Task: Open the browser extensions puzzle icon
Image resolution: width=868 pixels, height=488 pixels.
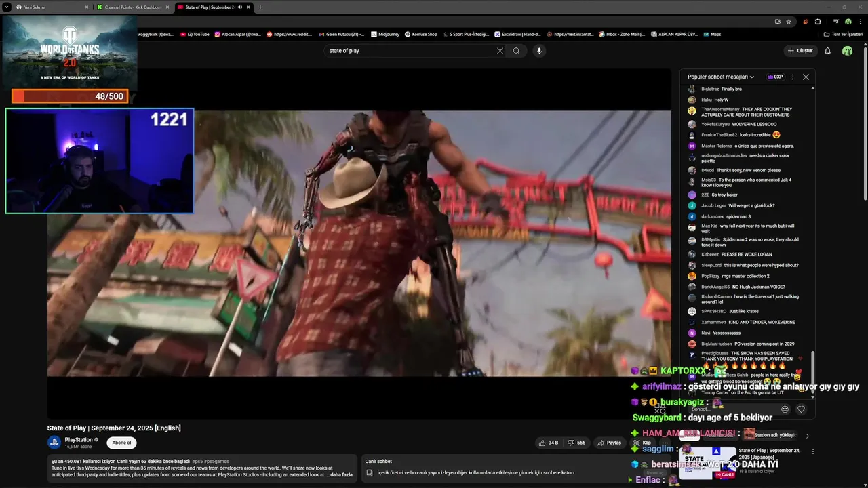Action: pos(818,21)
